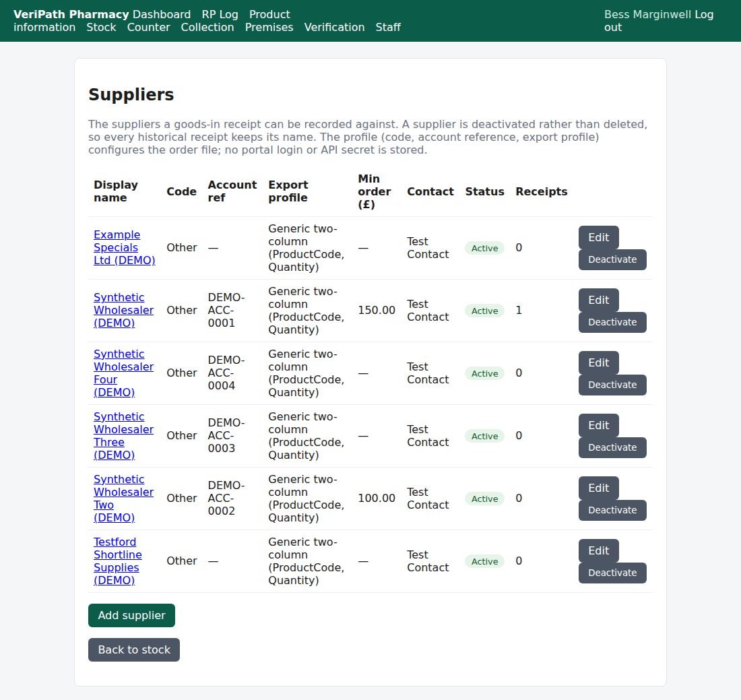741x700 pixels.
Task: Return via Back to stock button
Action: pos(134,650)
